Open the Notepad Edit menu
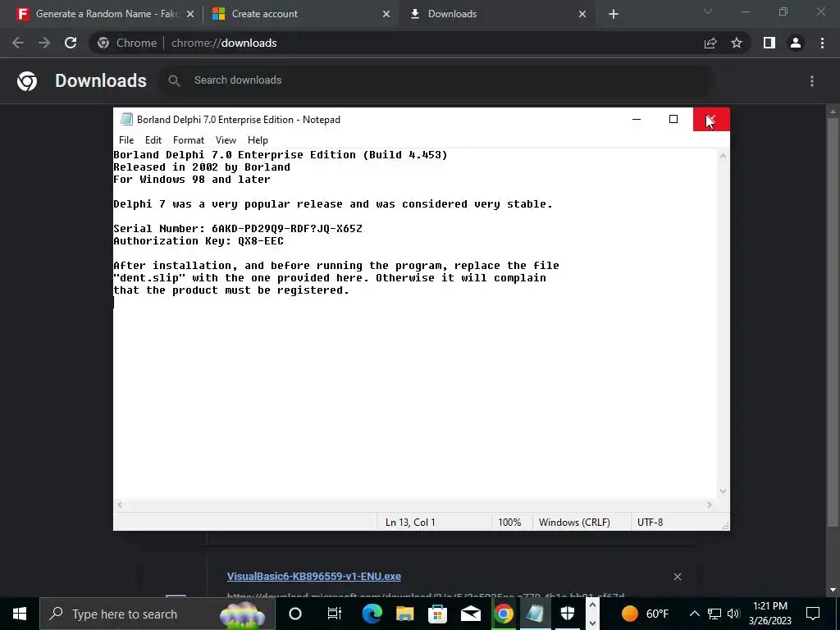Screen dimensions: 840x630 (x=153, y=139)
